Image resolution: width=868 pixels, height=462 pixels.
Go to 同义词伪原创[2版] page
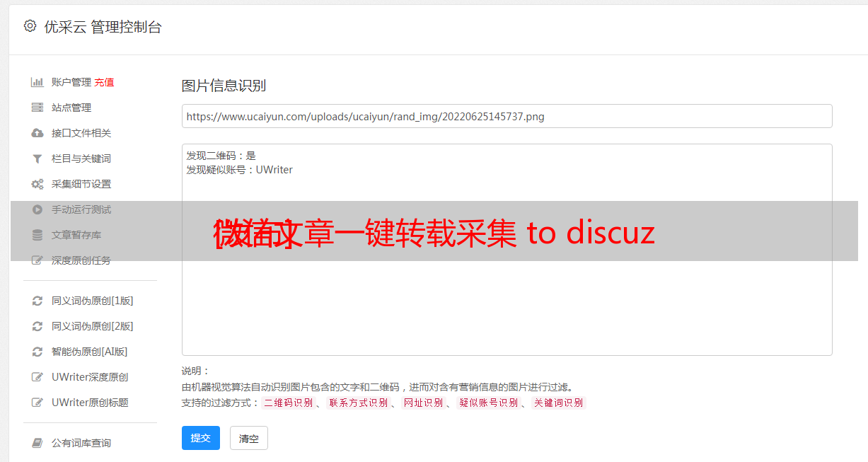point(93,326)
